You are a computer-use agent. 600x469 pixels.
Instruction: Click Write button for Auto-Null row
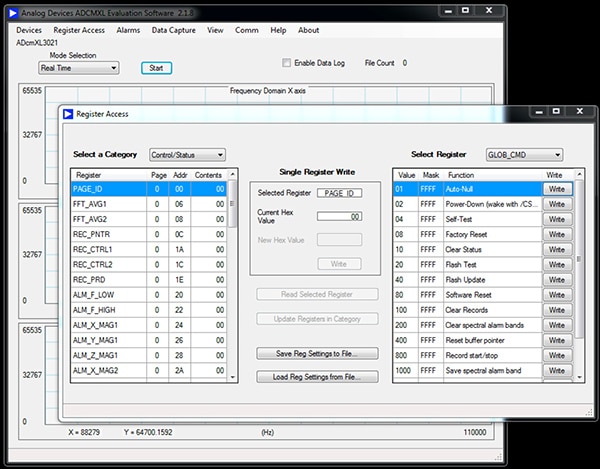pyautogui.click(x=556, y=188)
